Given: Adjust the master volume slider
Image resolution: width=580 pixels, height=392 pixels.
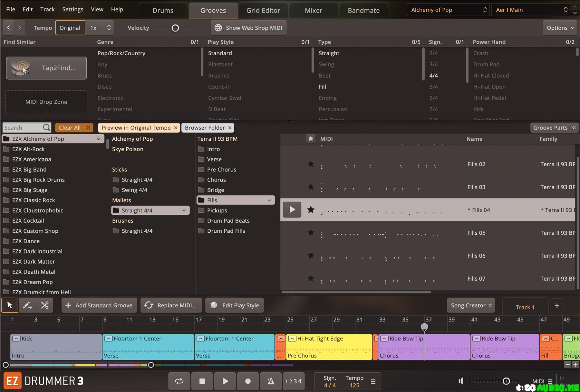Looking at the screenshot, I should pos(506,381).
